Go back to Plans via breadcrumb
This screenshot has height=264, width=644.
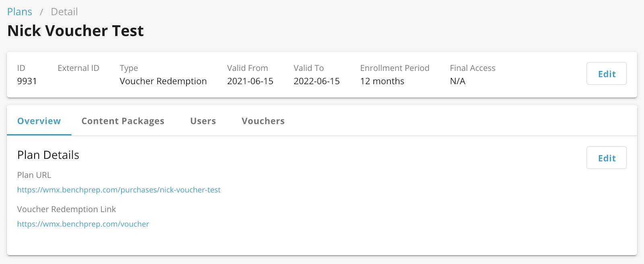tap(19, 12)
